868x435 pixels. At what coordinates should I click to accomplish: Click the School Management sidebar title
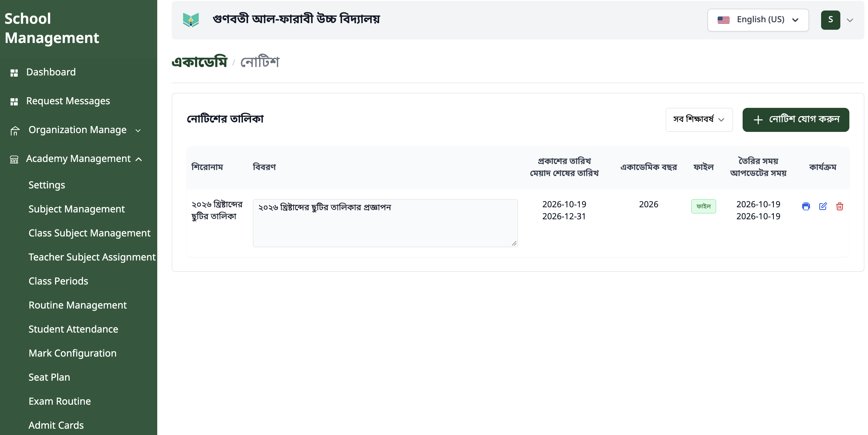(x=51, y=28)
